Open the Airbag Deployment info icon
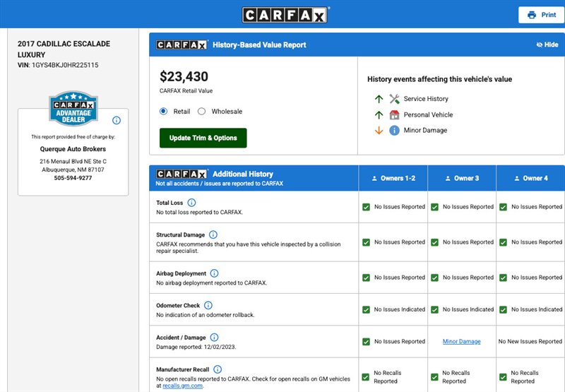 [x=215, y=273]
